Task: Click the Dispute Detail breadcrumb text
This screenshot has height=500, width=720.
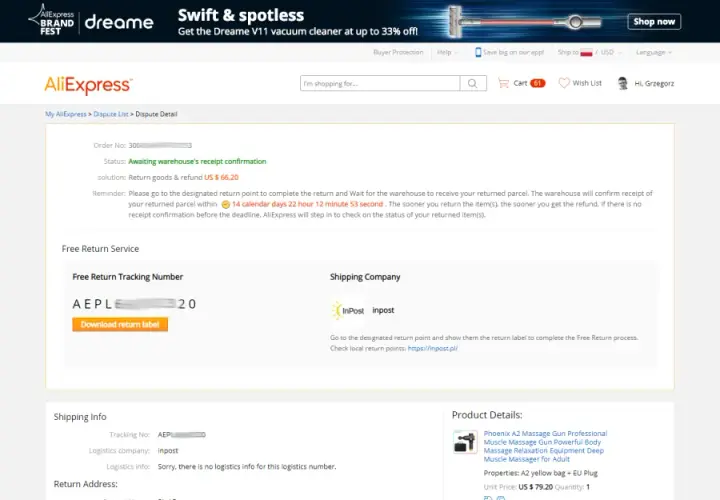Action: pos(156,114)
